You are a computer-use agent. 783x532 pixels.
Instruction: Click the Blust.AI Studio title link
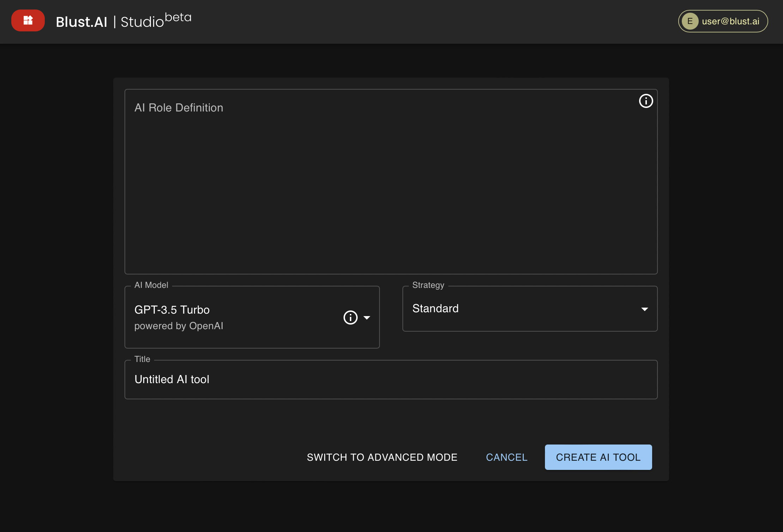(x=123, y=21)
